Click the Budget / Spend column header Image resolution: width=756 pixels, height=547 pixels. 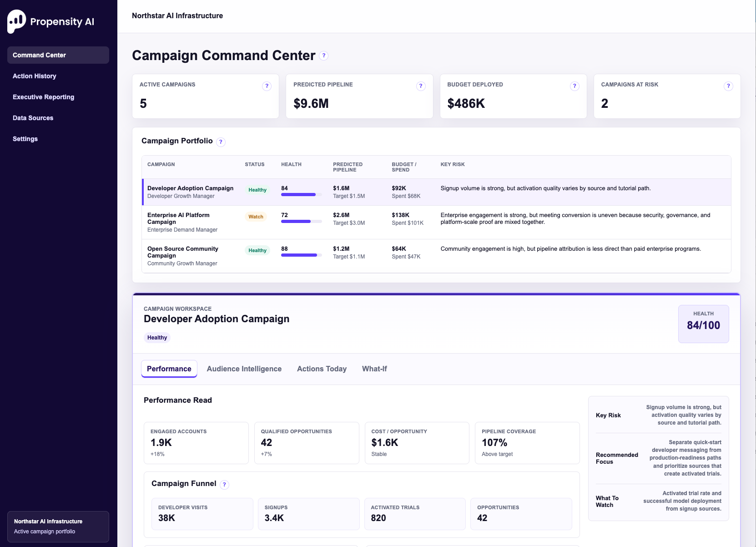pyautogui.click(x=404, y=167)
